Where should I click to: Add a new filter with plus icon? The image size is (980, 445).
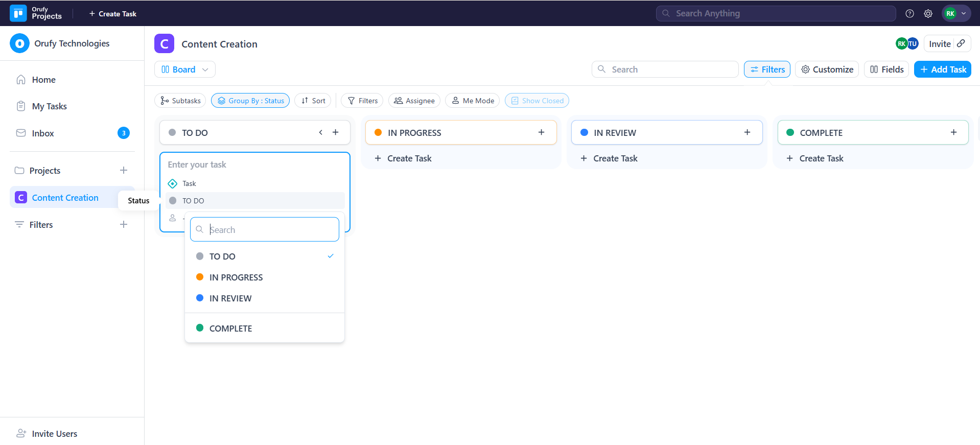124,224
